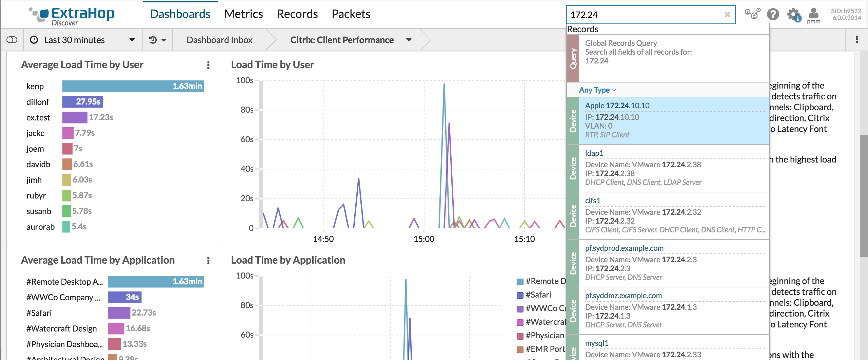Open Average Load Time by Application options

(208, 261)
